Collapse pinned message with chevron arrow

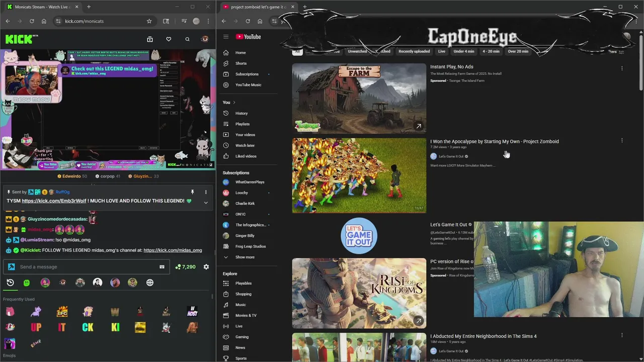click(206, 202)
